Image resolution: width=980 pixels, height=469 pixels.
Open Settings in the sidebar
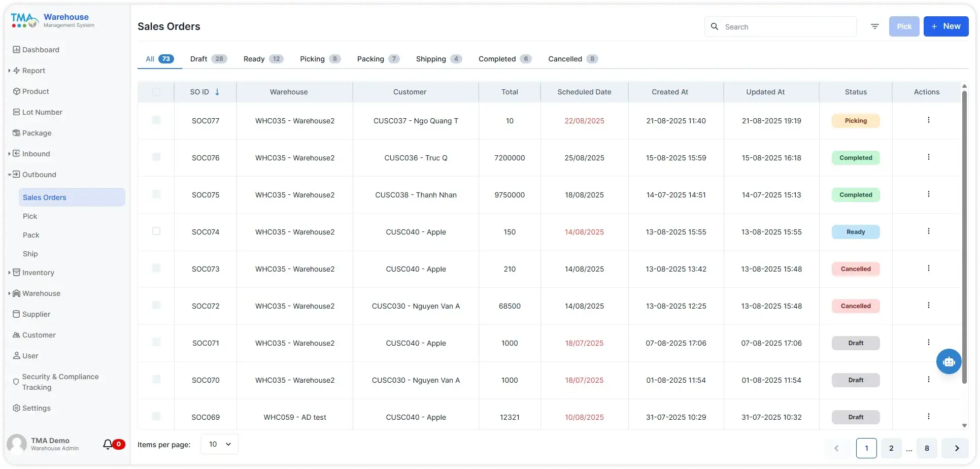(36, 408)
